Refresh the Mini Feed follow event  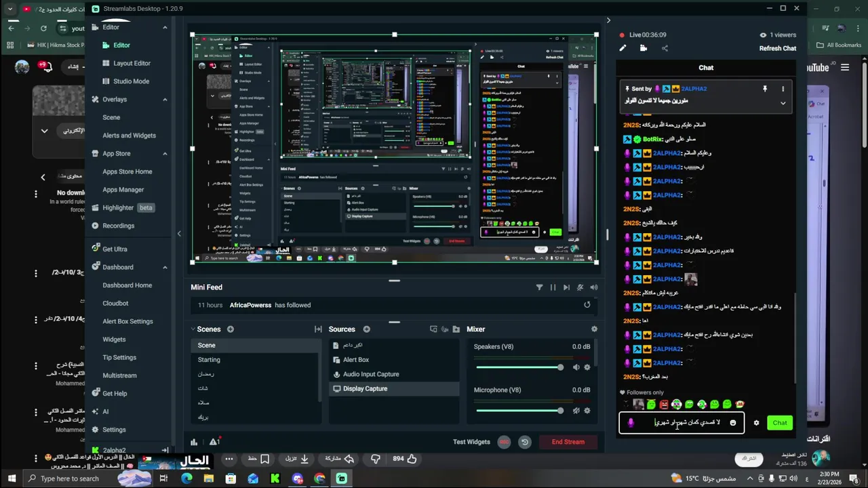(x=587, y=305)
